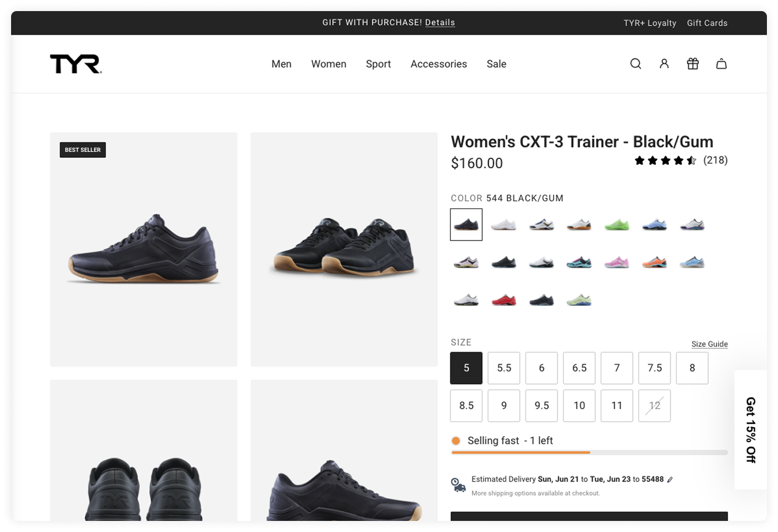Select size 8.5
This screenshot has height=532, width=778.
point(466,406)
